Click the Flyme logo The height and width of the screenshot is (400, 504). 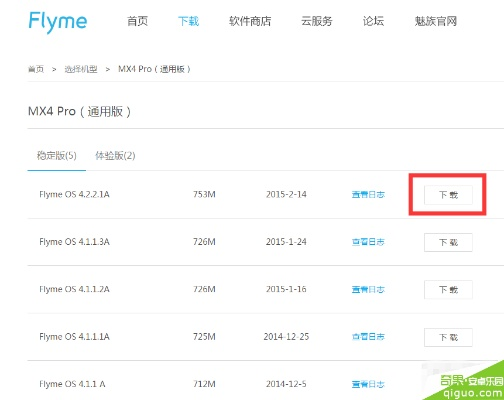[x=58, y=22]
